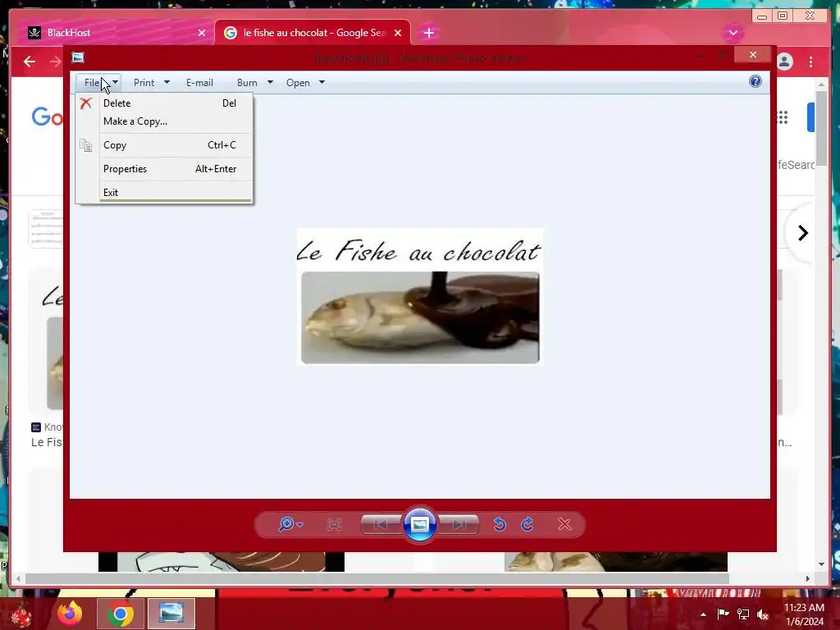The height and width of the screenshot is (630, 840).
Task: Show hidden tray icons
Action: tap(703, 614)
